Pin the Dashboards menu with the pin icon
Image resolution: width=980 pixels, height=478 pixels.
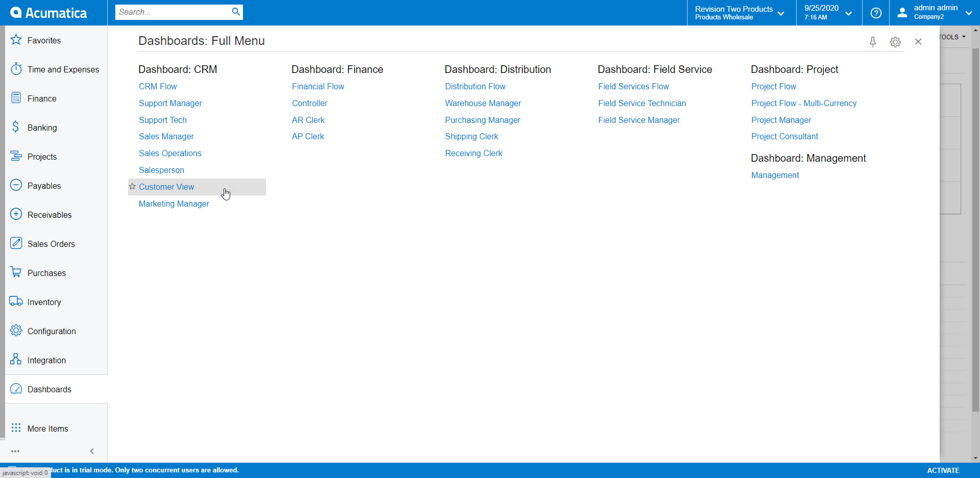click(x=873, y=42)
